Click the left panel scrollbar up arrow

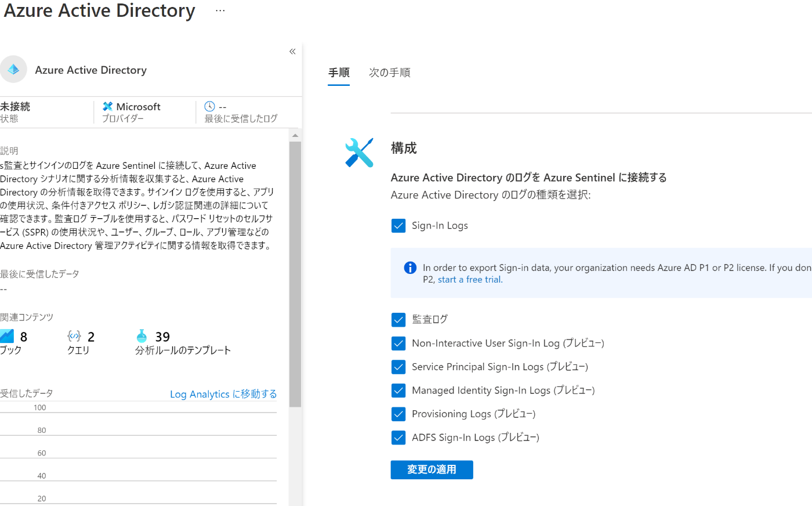(295, 135)
